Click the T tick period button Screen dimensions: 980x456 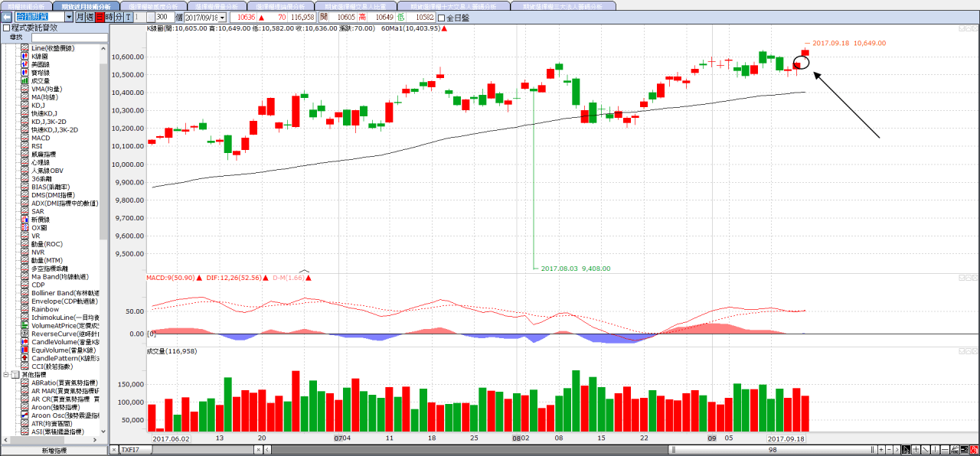point(128,17)
